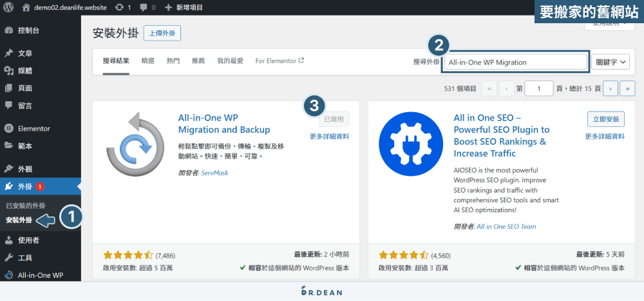Click the 範本 folder icon
Image resolution: width=644 pixels, height=301 pixels.
tap(8, 146)
